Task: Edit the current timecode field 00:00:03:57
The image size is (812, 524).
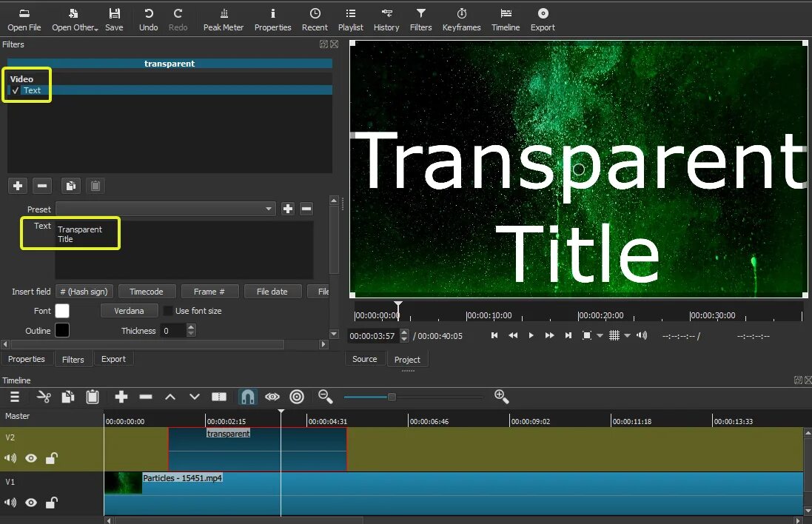Action: point(373,336)
